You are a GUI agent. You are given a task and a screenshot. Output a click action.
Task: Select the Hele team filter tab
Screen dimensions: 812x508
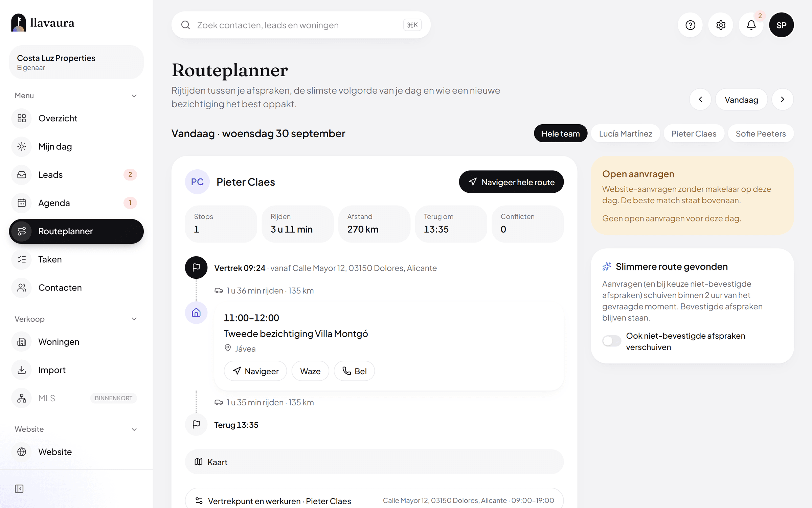pyautogui.click(x=561, y=133)
